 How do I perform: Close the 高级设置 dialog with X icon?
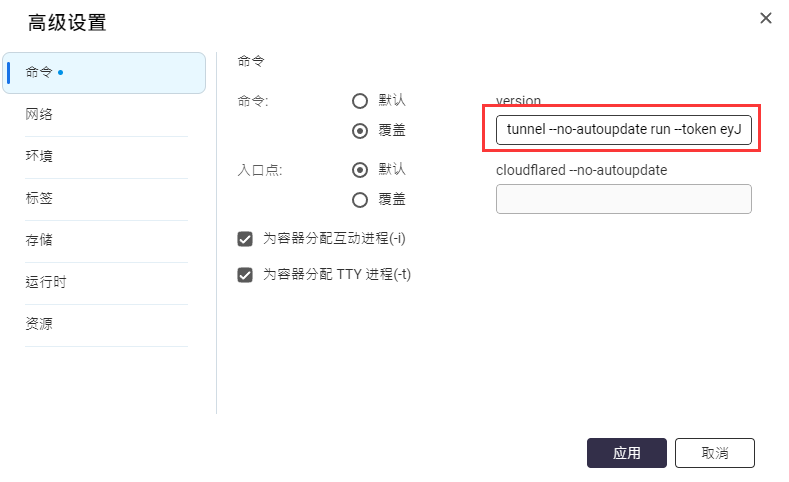pyautogui.click(x=765, y=18)
